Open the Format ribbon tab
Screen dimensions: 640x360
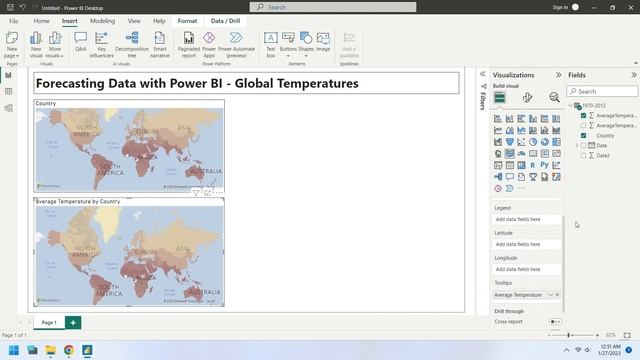187,21
